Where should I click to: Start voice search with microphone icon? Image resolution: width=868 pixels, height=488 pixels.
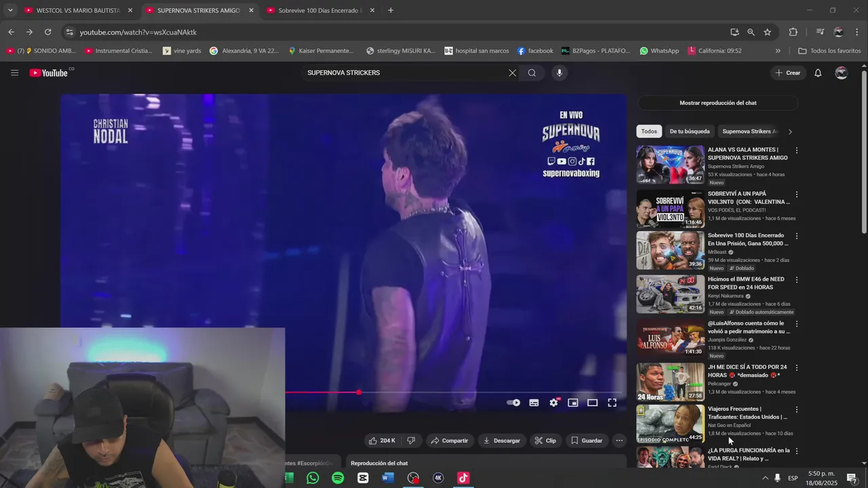click(559, 73)
